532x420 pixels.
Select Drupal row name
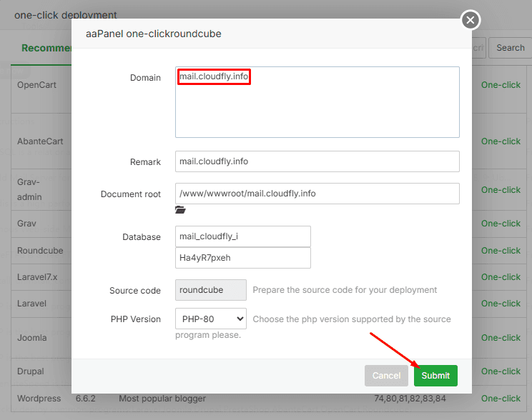[x=31, y=371]
